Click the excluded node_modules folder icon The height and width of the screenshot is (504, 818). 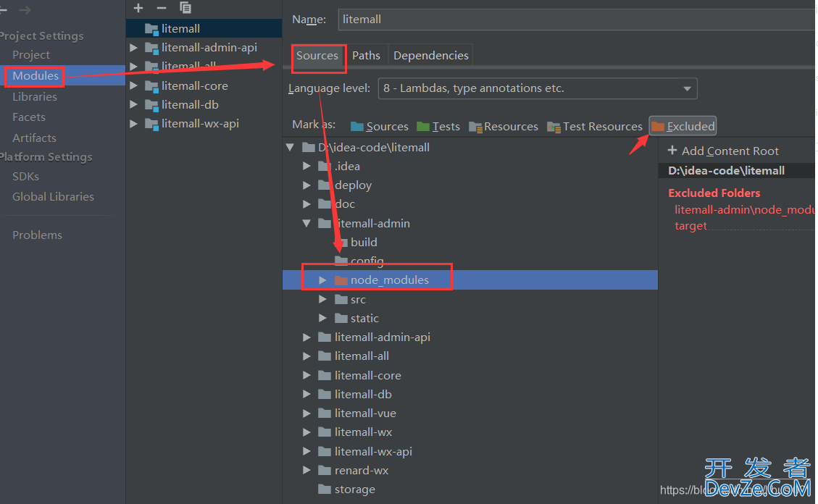(x=341, y=280)
